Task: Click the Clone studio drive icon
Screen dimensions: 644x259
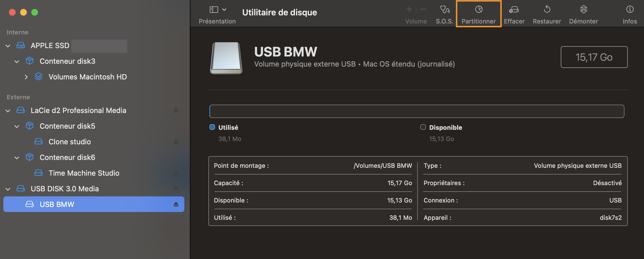Action: point(39,142)
